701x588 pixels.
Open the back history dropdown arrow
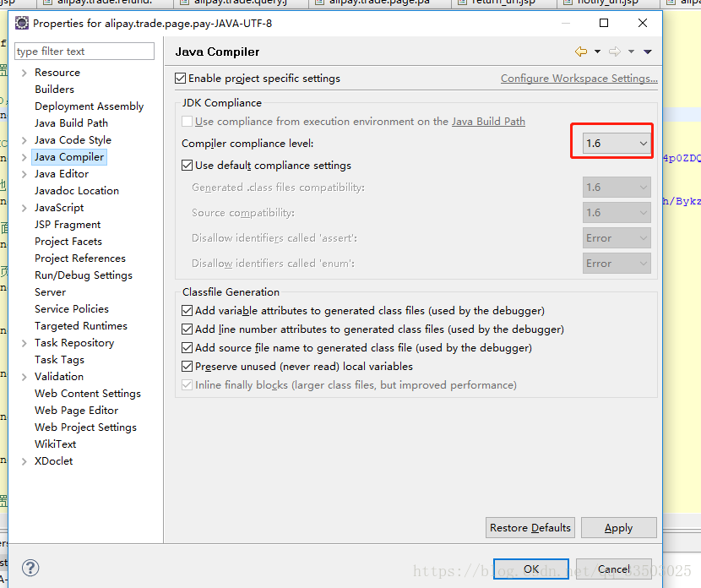597,52
